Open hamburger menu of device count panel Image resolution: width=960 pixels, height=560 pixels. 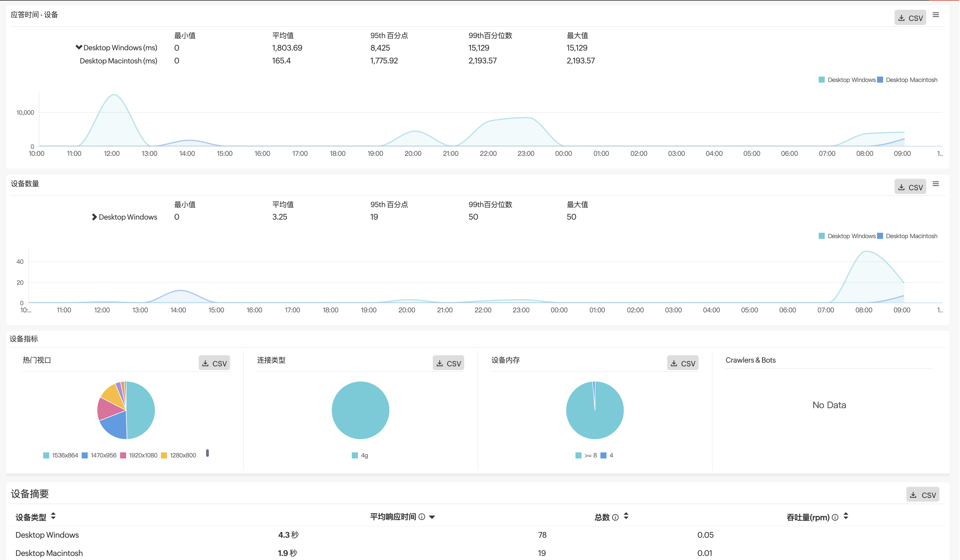coord(936,184)
